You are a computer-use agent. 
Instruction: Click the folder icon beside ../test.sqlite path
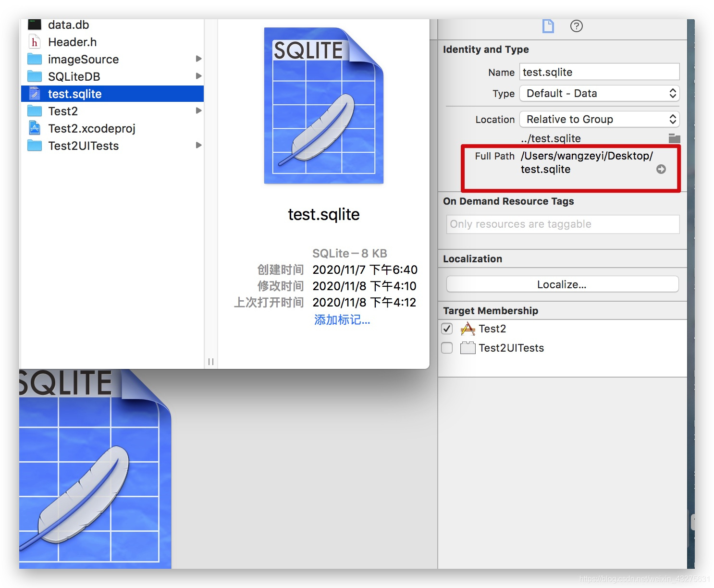click(674, 138)
